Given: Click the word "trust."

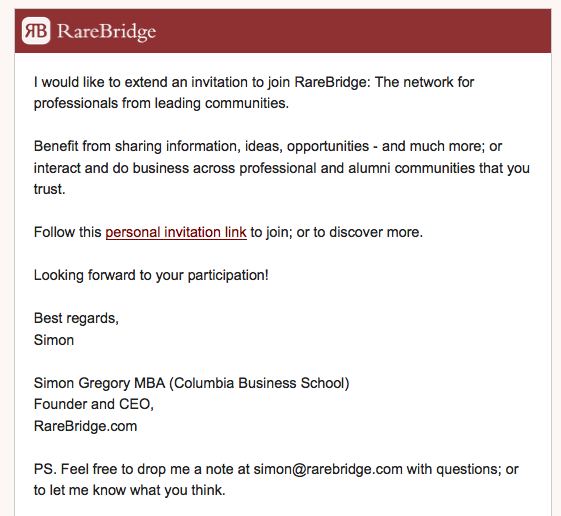Looking at the screenshot, I should 50,189.
